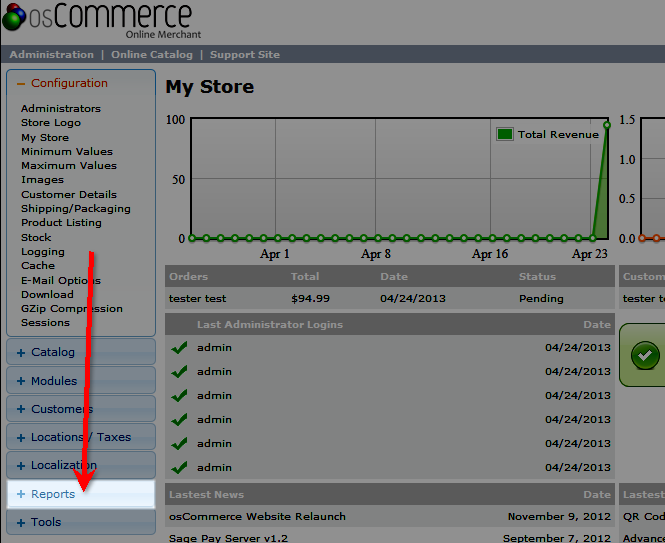Click the large green checkmark button

click(x=645, y=355)
